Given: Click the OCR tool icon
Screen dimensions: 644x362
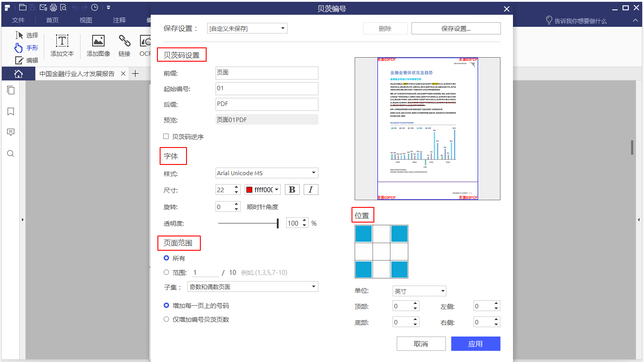Looking at the screenshot, I should click(145, 46).
